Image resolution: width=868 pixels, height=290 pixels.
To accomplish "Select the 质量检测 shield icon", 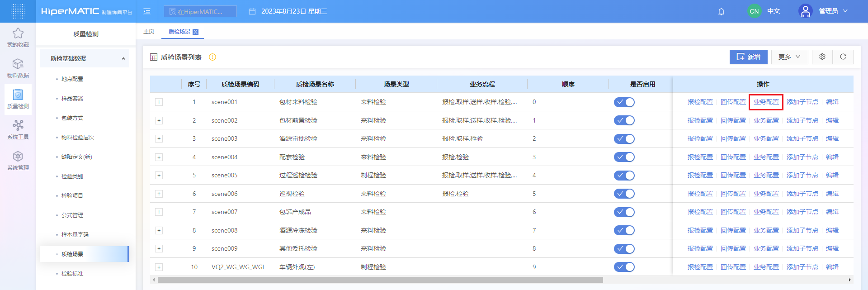I will click(18, 95).
